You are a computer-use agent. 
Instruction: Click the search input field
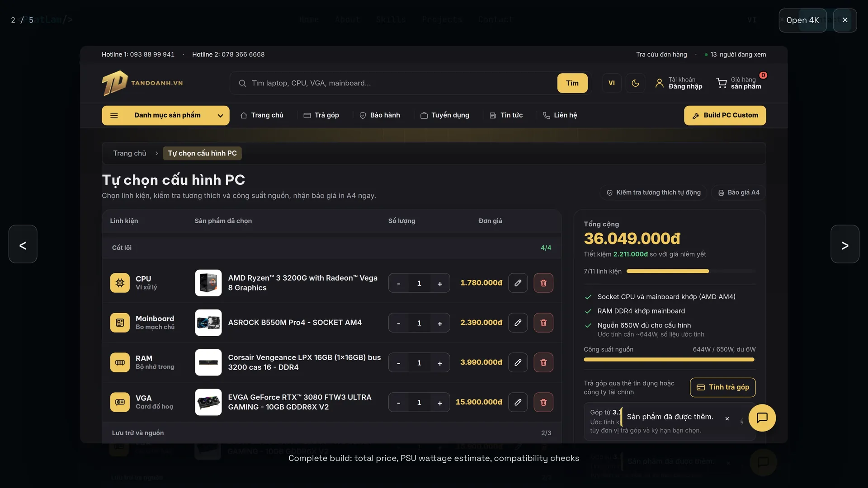[398, 83]
